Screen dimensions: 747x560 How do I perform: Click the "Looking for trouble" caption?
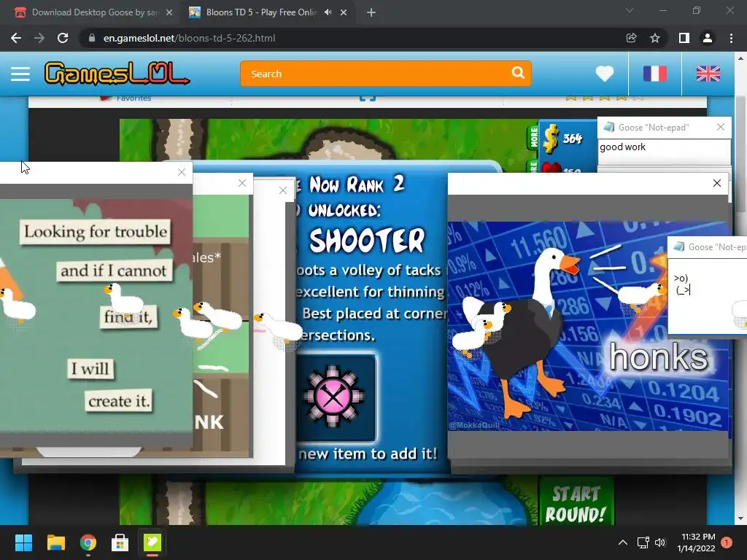click(96, 232)
